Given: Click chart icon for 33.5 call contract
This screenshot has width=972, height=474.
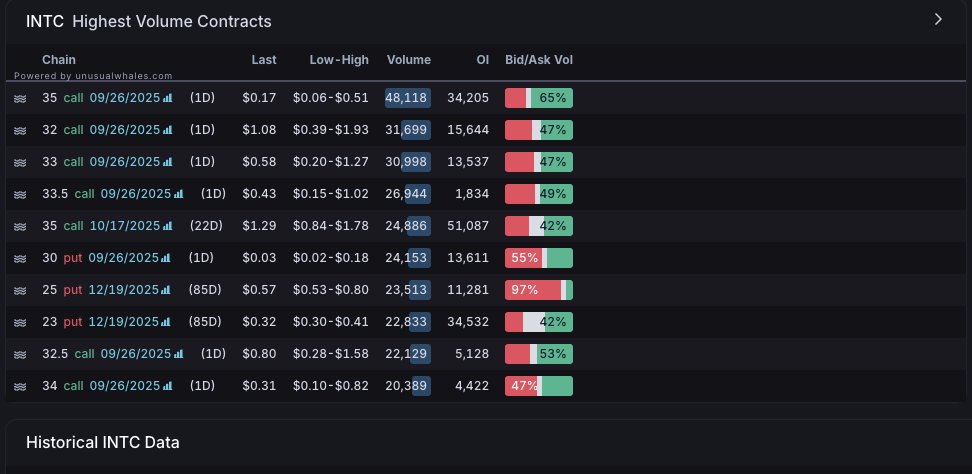Looking at the screenshot, I should 179,194.
